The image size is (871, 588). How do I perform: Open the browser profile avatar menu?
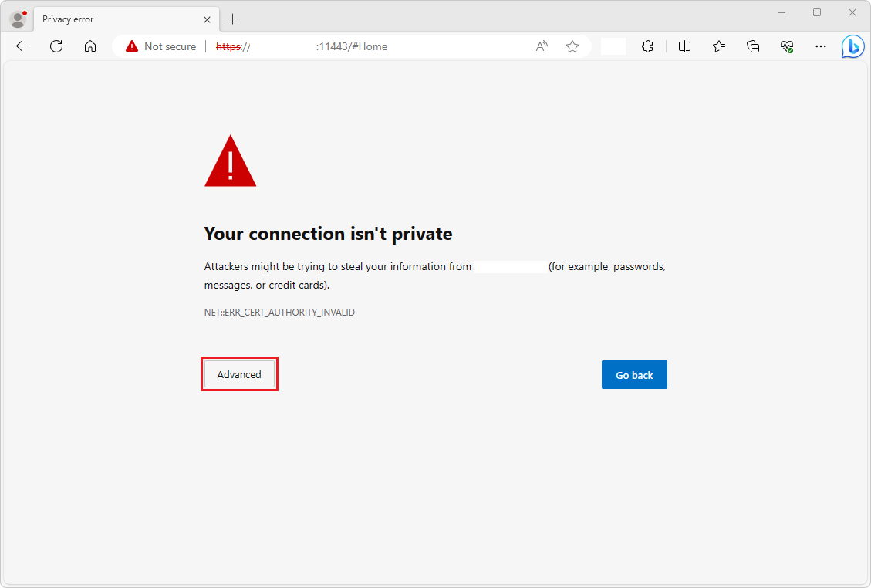click(16, 18)
